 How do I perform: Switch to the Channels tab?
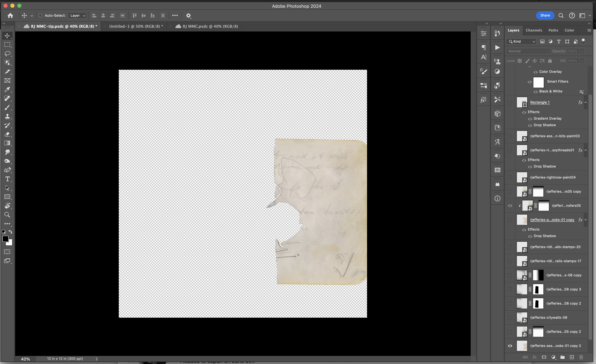click(534, 30)
